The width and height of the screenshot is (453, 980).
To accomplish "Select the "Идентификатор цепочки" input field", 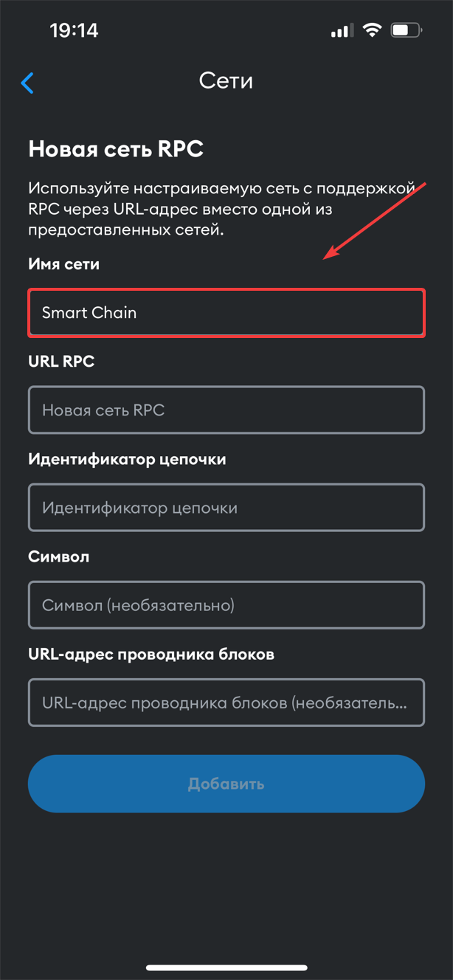I will click(x=226, y=508).
